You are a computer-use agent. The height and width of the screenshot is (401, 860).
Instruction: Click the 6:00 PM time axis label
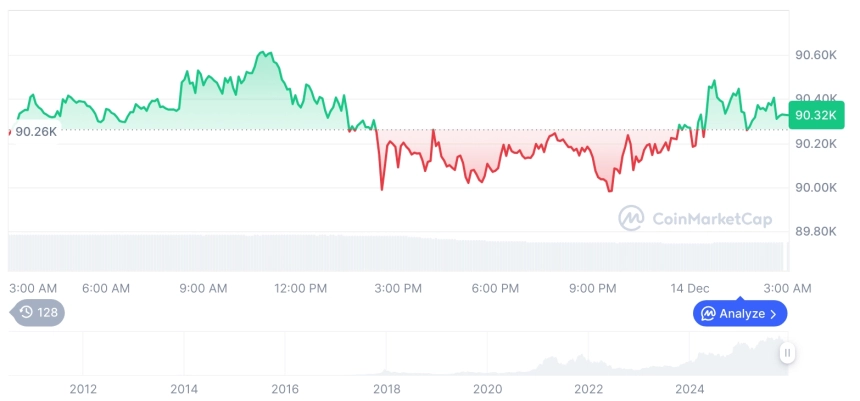point(495,288)
